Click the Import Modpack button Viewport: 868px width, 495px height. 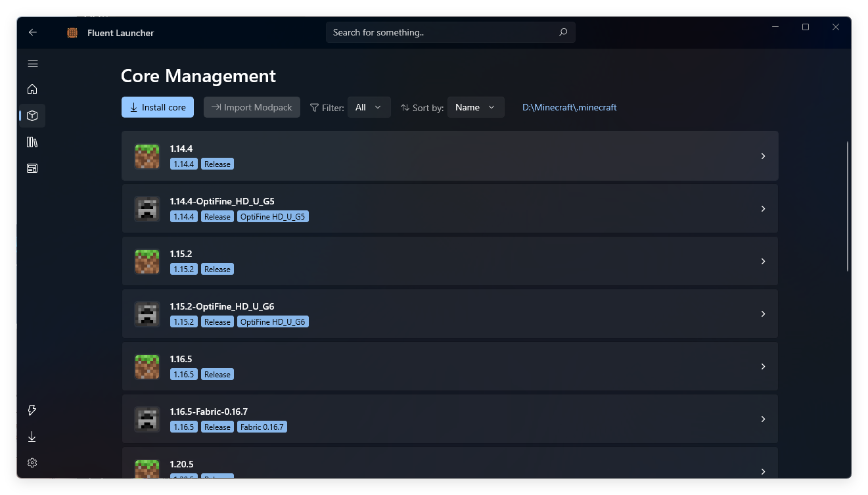(252, 107)
